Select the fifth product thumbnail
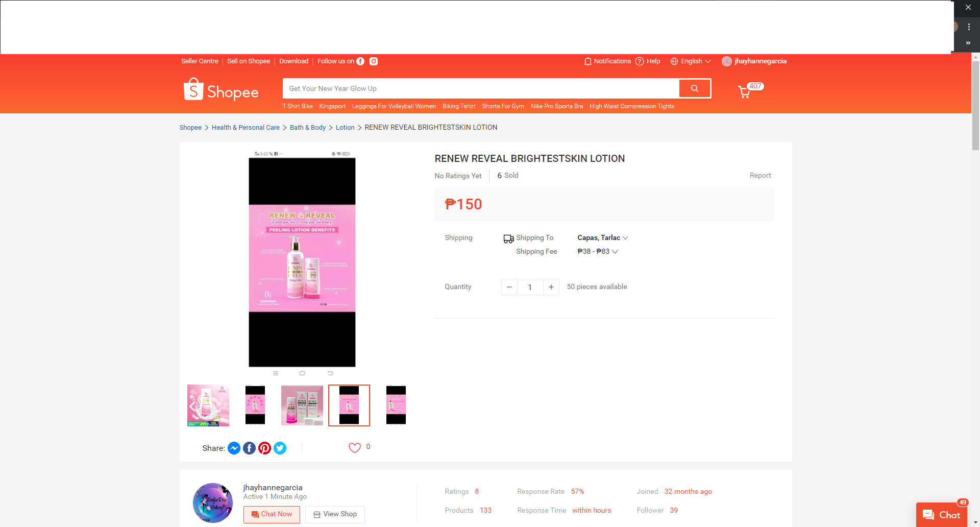The width and height of the screenshot is (980, 527). (396, 405)
